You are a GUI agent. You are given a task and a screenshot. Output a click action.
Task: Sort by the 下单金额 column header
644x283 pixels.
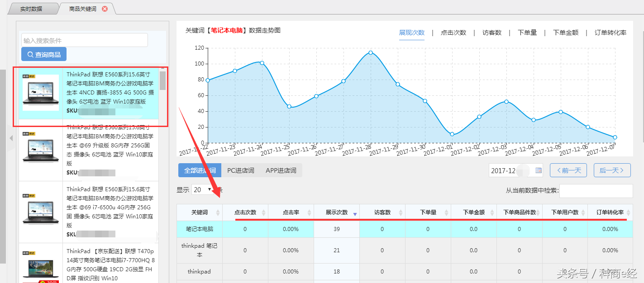(x=474, y=212)
